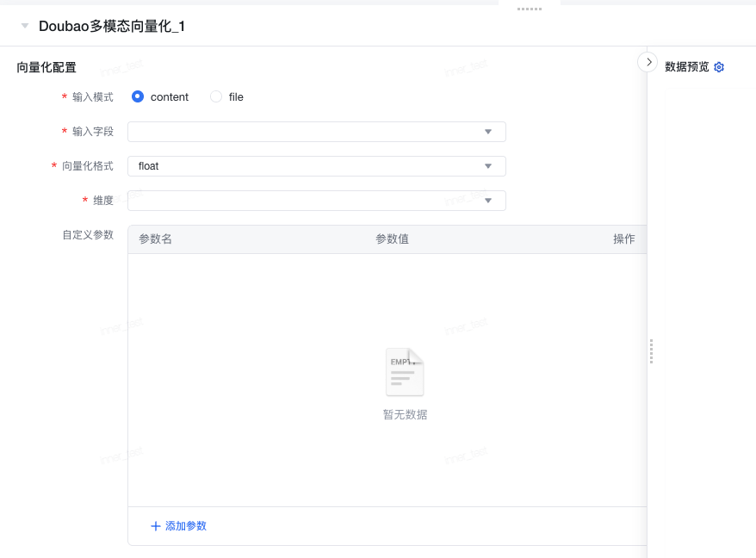Click the 参数名 column header
This screenshot has height=558, width=756.
coord(156,239)
